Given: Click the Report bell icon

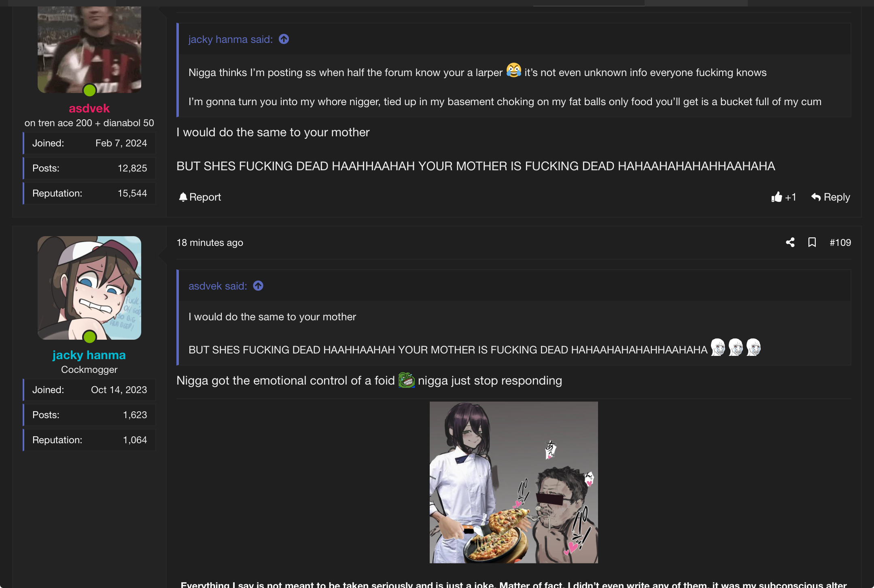Looking at the screenshot, I should [x=183, y=197].
